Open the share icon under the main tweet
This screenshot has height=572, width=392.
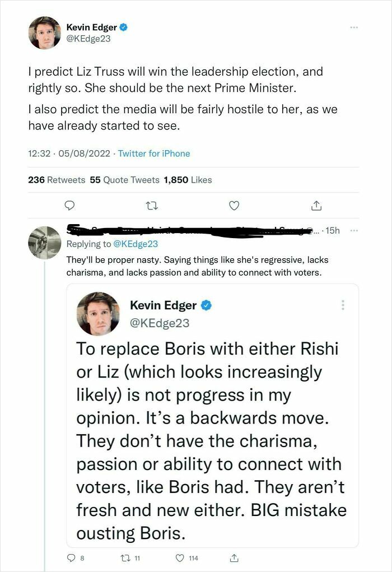pyautogui.click(x=317, y=206)
